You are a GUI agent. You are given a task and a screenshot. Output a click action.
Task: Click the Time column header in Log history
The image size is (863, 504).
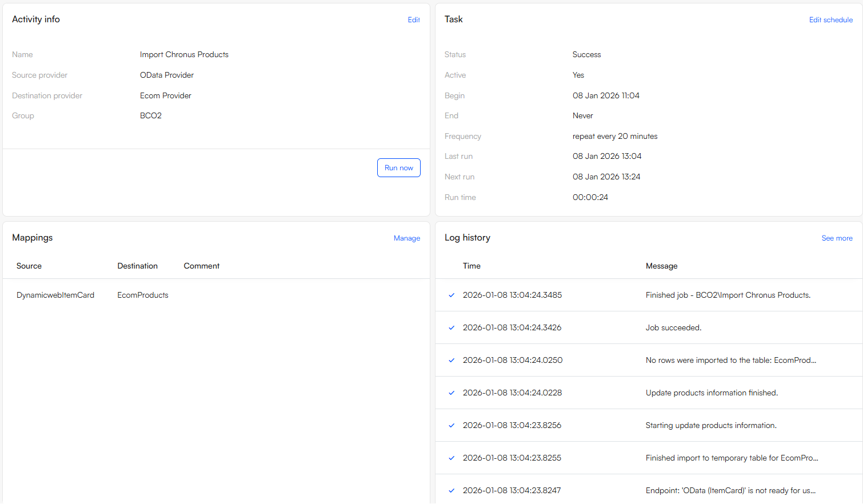point(472,266)
